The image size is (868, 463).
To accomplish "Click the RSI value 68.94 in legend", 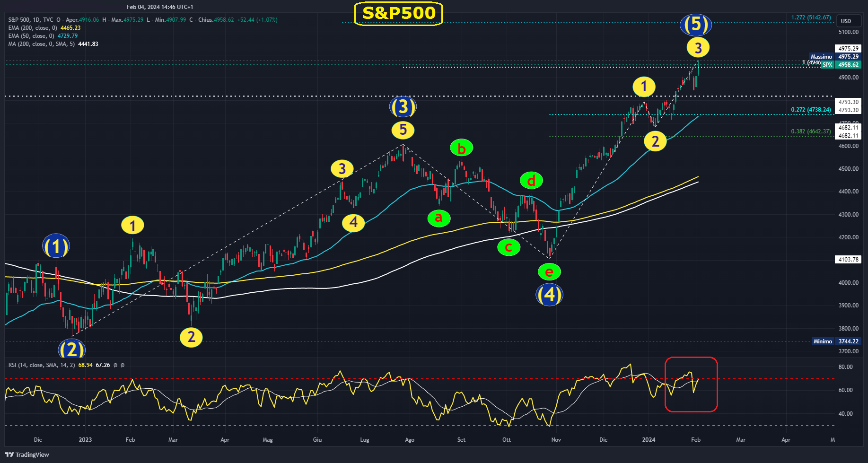I will pos(86,365).
